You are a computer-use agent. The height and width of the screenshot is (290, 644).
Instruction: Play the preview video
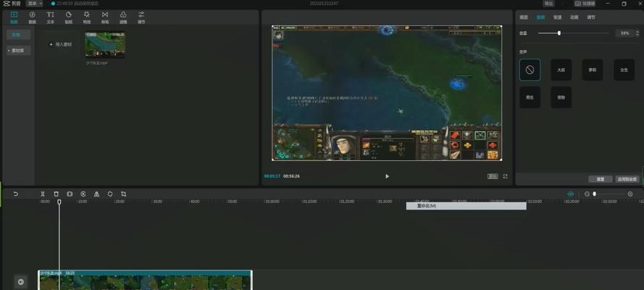tap(387, 176)
